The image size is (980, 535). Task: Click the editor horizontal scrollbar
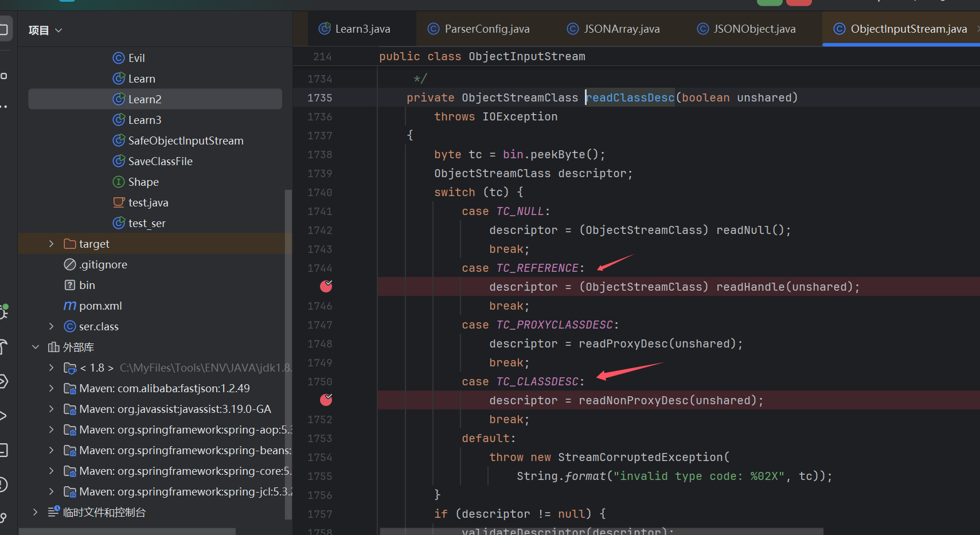click(x=602, y=532)
